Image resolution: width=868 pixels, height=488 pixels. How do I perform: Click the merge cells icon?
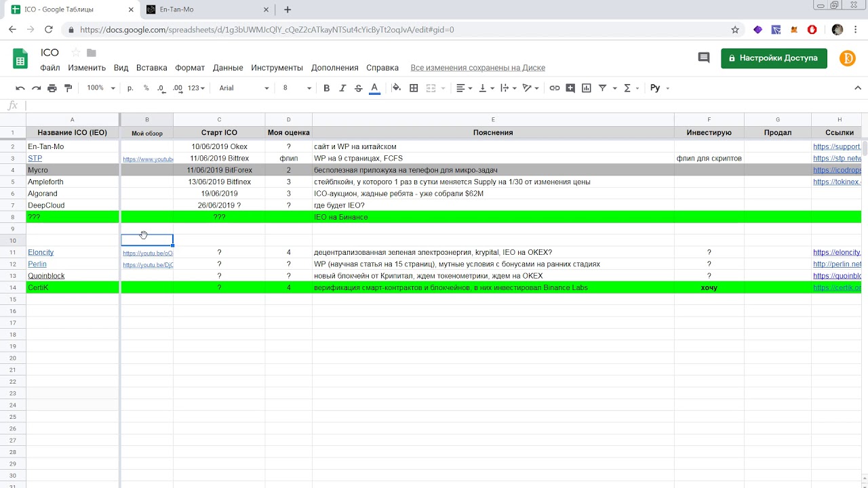[430, 88]
